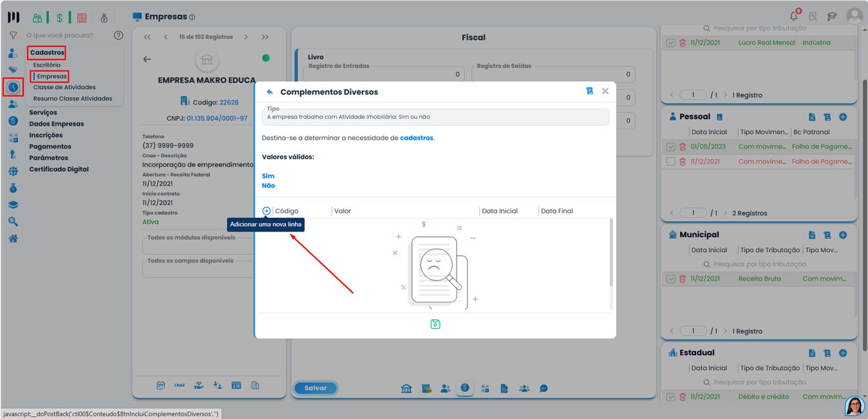The width and height of the screenshot is (868, 419).
Task: Open the magnifier search module in sidebar
Action: point(13,222)
